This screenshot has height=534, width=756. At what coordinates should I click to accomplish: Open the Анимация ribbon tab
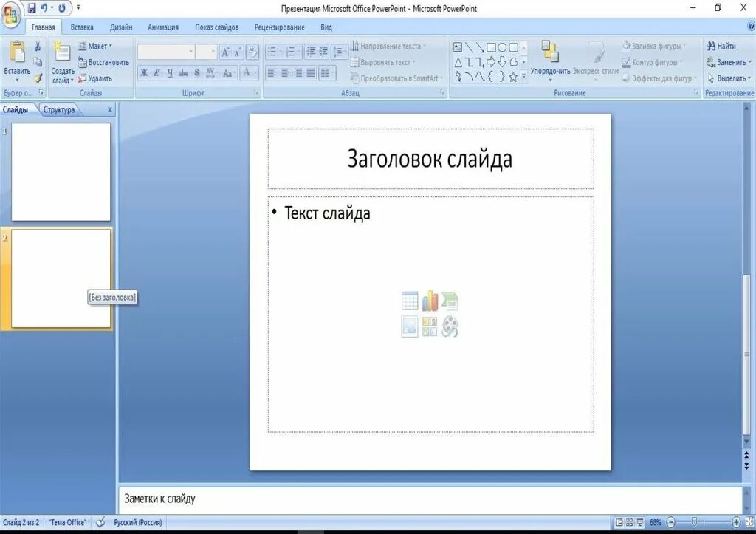[163, 27]
